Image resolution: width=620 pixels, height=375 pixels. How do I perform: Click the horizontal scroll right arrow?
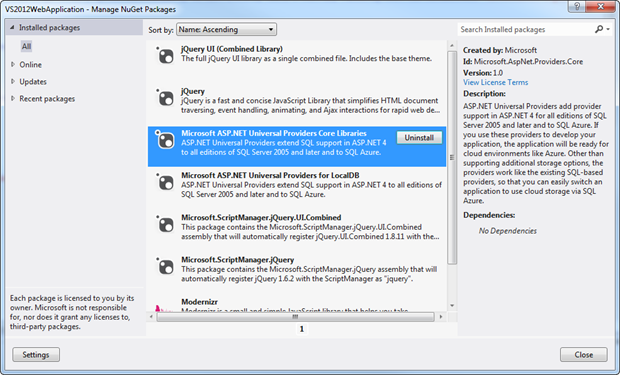441,317
